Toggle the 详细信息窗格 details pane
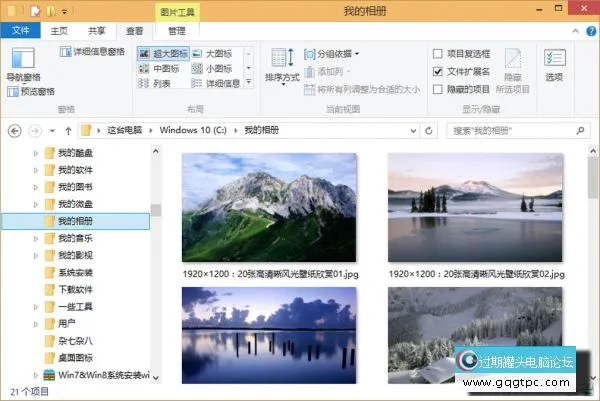The height and width of the screenshot is (401, 600). (x=92, y=52)
